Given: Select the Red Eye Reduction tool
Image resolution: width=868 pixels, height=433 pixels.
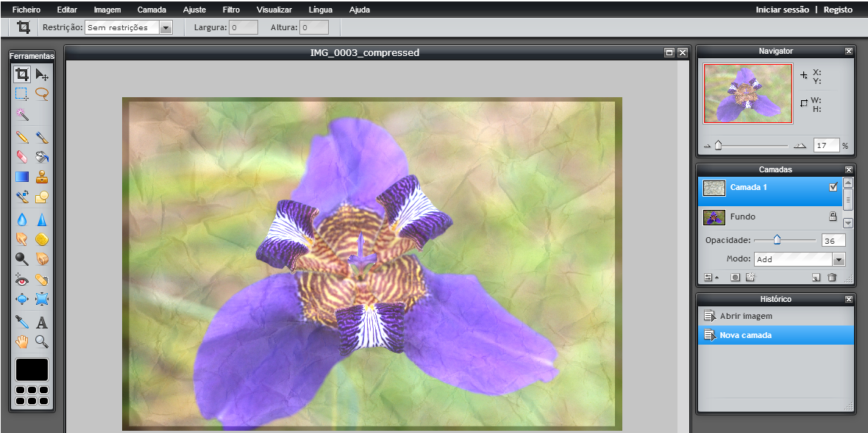Looking at the screenshot, I should point(22,279).
